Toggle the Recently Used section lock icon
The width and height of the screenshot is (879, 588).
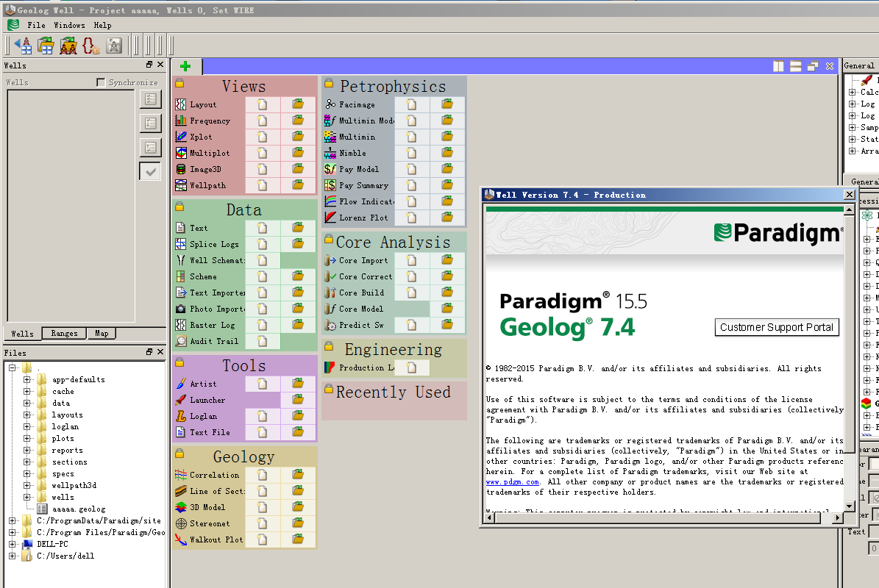pos(329,390)
